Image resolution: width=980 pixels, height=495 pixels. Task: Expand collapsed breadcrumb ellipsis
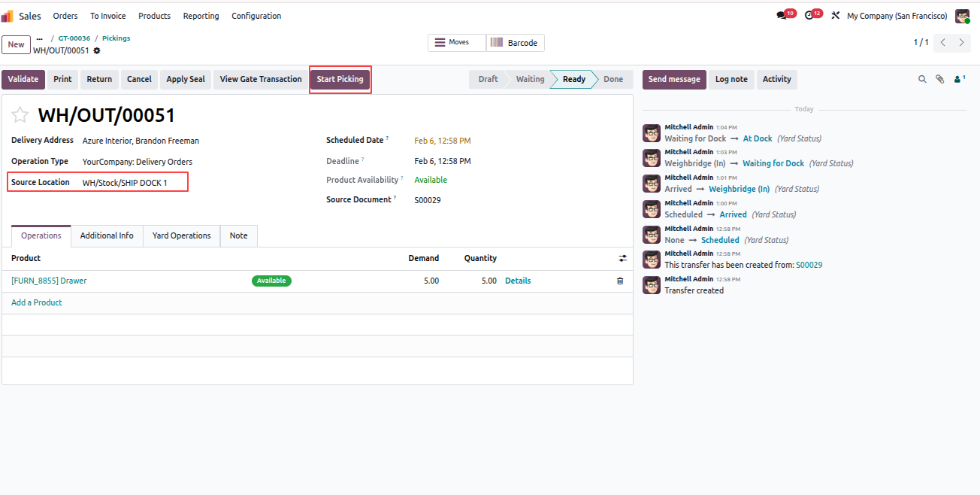[x=40, y=38]
